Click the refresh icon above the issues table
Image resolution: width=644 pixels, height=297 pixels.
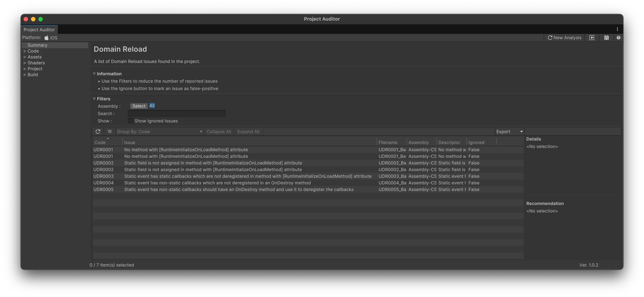[98, 131]
